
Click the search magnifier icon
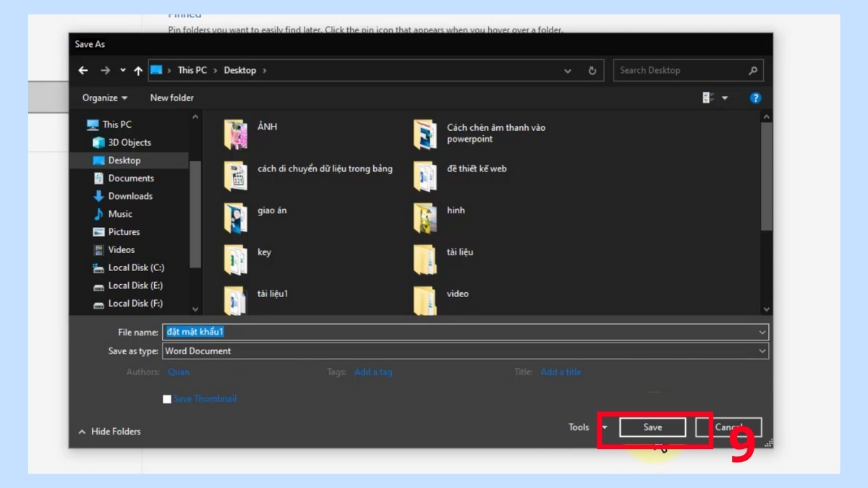tap(753, 70)
